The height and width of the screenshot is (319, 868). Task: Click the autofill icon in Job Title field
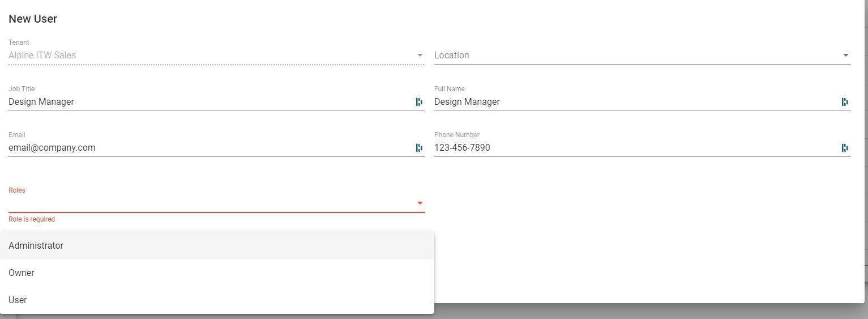(x=419, y=102)
